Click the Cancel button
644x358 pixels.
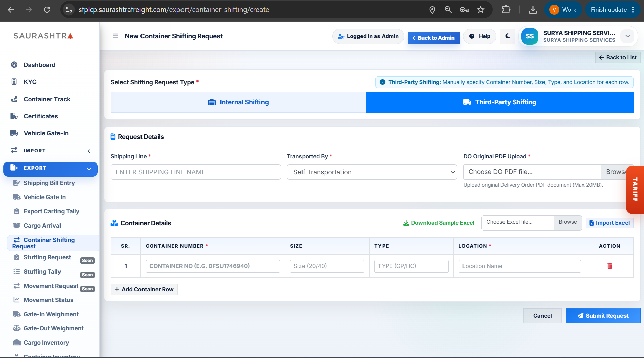[542, 316]
